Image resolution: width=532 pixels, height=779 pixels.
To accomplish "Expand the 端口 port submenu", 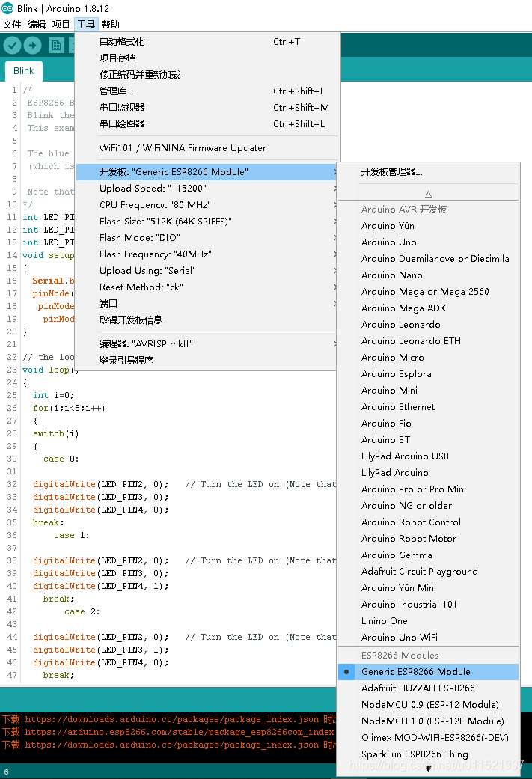I will (x=207, y=303).
